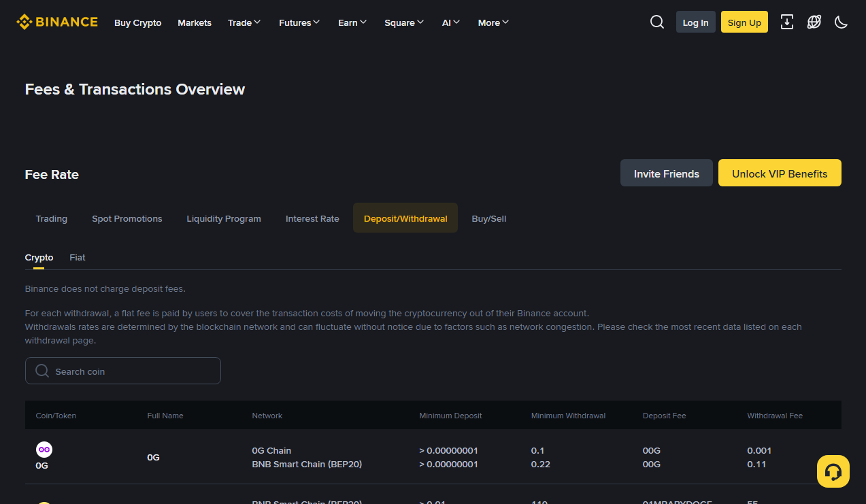Click the 0G coin logo icon

click(x=44, y=450)
